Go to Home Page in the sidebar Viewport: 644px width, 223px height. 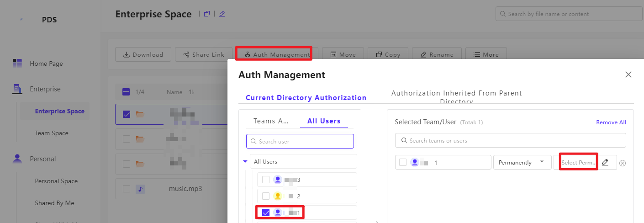tap(46, 64)
